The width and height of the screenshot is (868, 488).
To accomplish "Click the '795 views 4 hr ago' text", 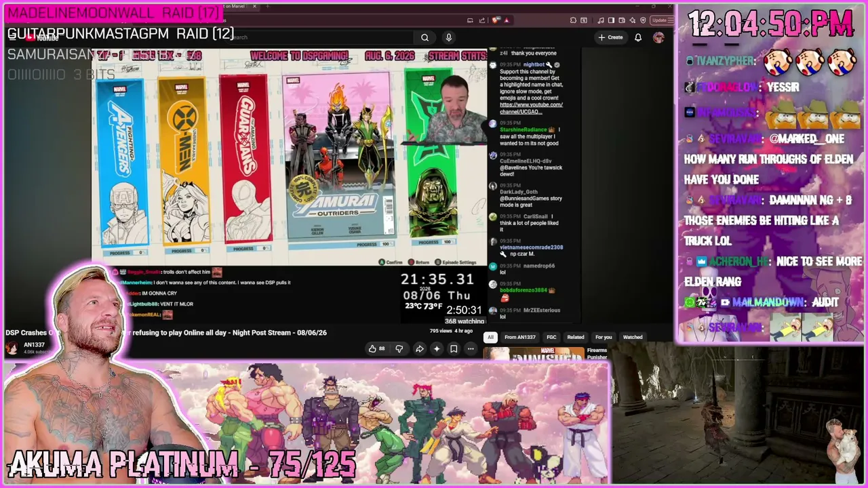I will pyautogui.click(x=451, y=331).
